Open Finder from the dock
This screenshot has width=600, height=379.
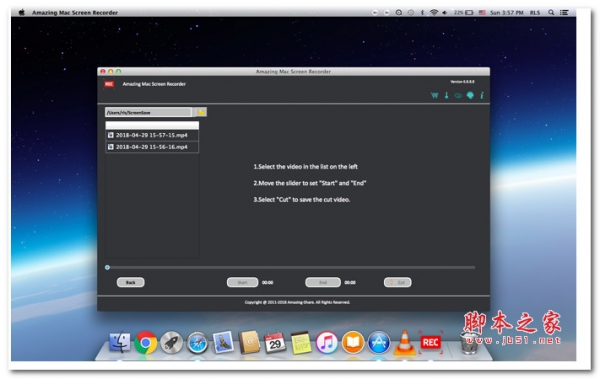tap(120, 342)
